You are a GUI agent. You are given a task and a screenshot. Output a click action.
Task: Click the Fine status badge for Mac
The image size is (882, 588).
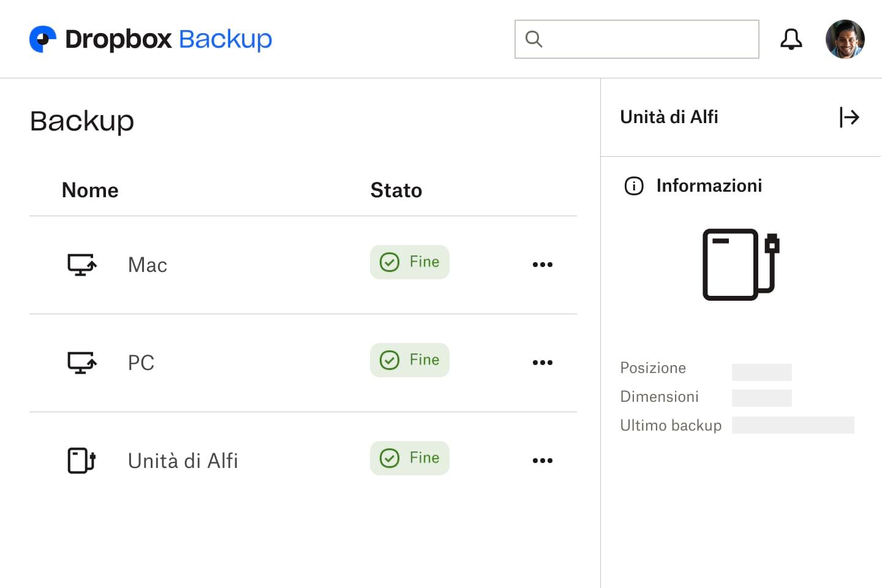(410, 262)
